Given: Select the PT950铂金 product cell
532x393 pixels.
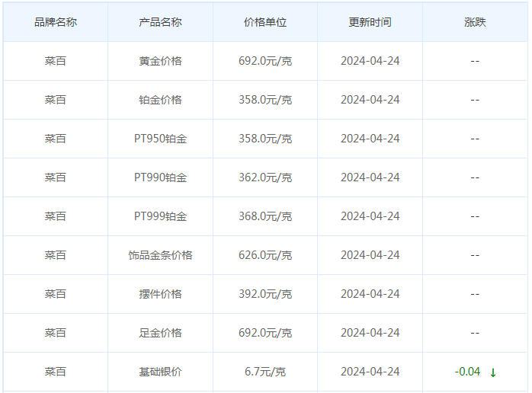Looking at the screenshot, I should 160,139.
